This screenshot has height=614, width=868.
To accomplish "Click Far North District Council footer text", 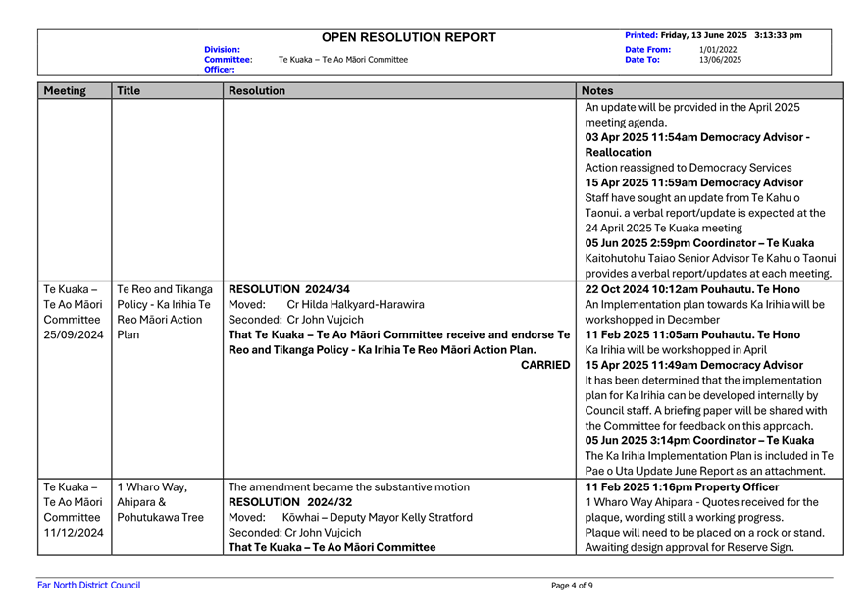I will [x=88, y=586].
